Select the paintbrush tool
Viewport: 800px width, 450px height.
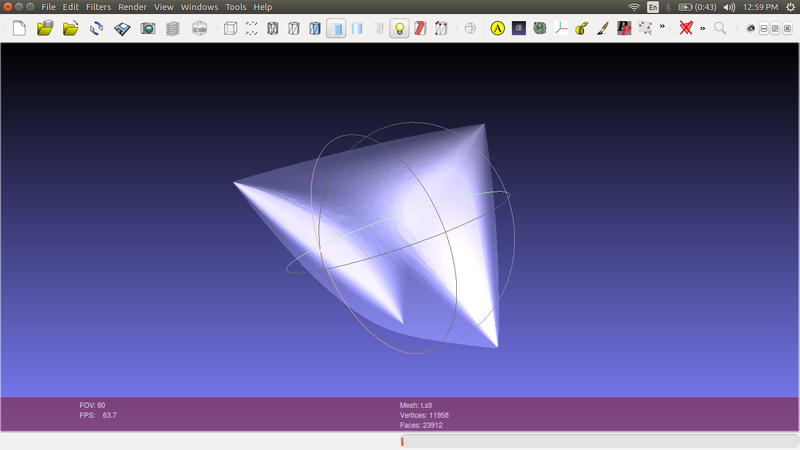click(x=603, y=28)
